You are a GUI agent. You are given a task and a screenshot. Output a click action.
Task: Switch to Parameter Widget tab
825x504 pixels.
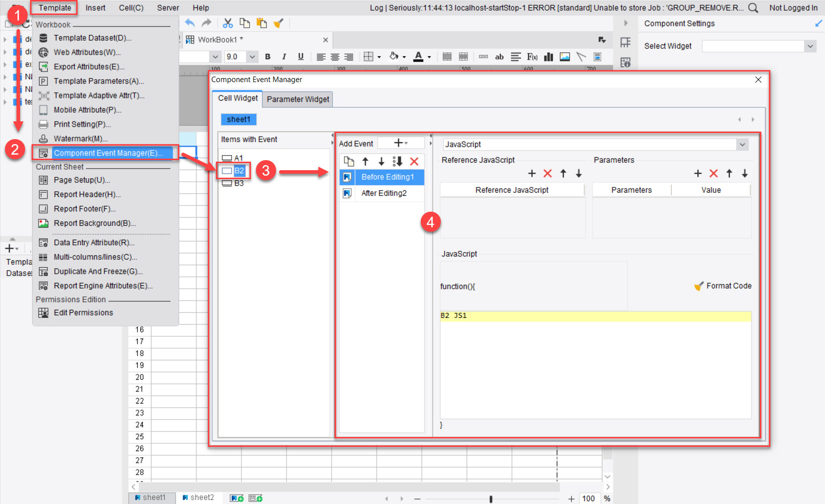click(x=298, y=99)
